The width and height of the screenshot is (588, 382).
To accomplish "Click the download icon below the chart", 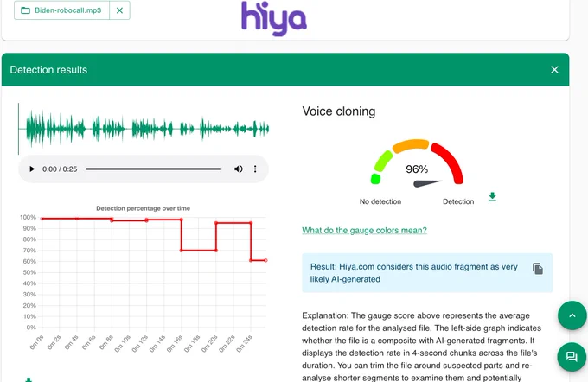I will [x=29, y=379].
